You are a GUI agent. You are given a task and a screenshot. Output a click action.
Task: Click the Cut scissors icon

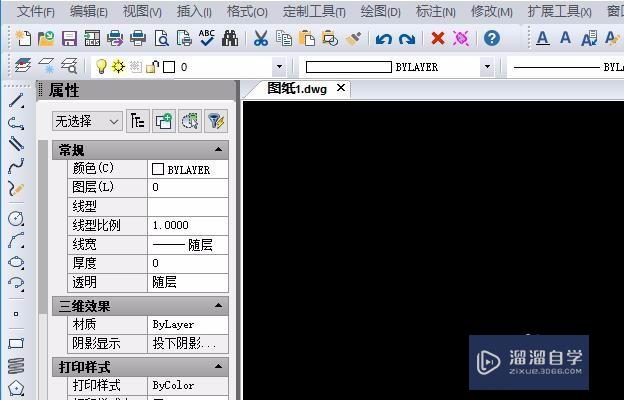(260, 39)
